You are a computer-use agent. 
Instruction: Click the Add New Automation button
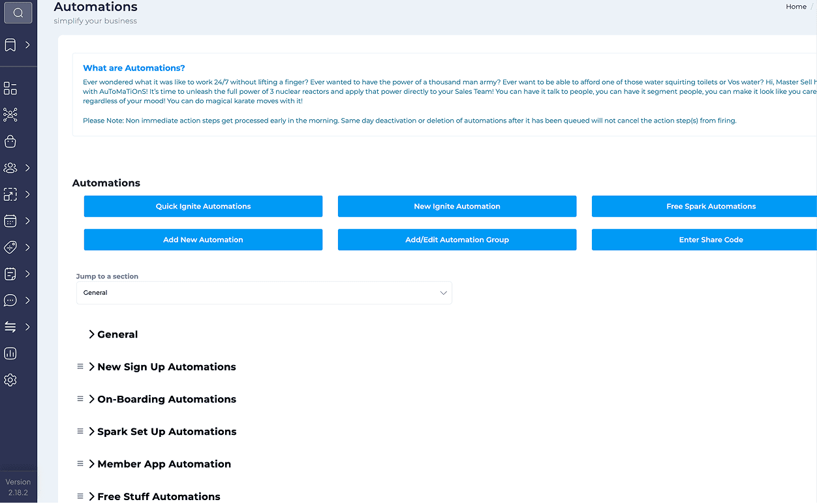point(203,240)
